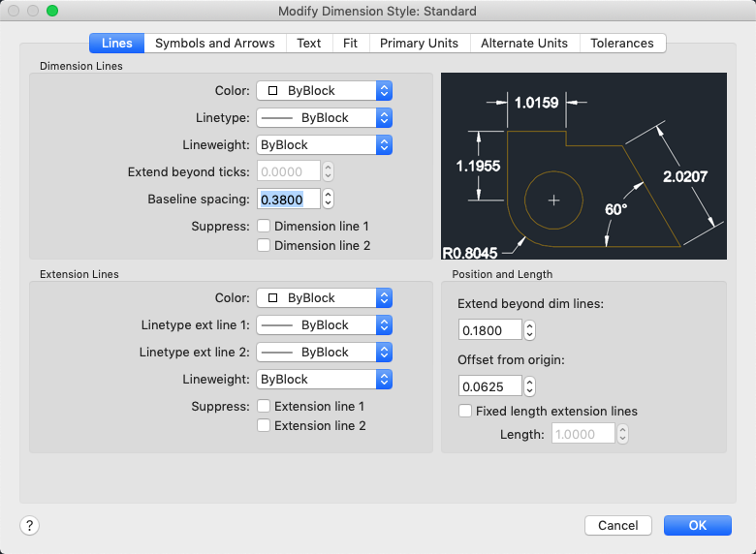756x554 pixels.
Task: Click the Extend beyond dim lines stepper
Action: 529,330
